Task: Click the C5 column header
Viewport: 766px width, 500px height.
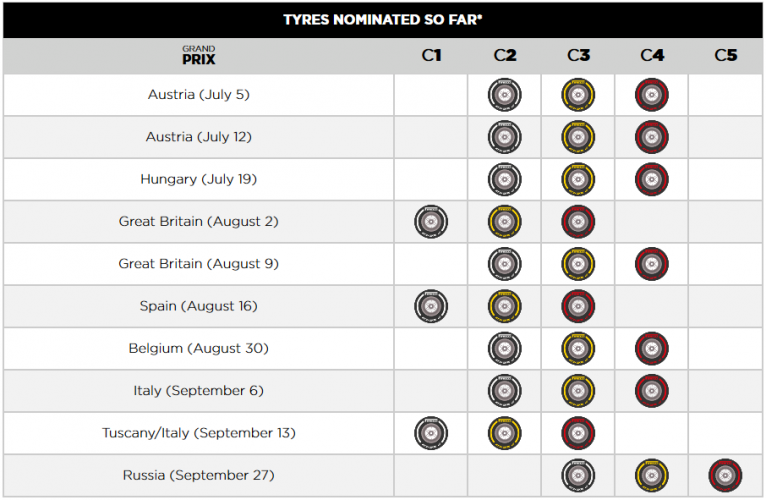Action: 725,56
